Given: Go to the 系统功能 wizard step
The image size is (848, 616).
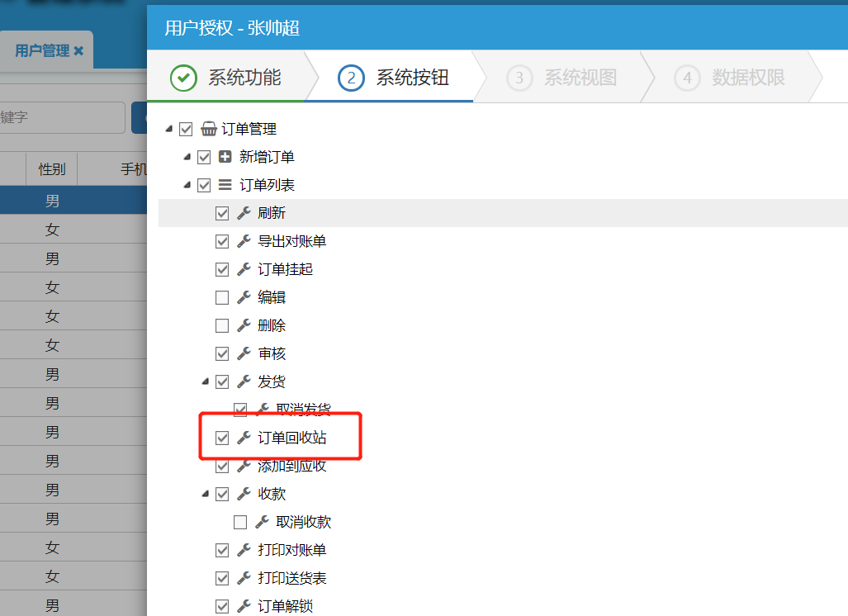Looking at the screenshot, I should 226,78.
